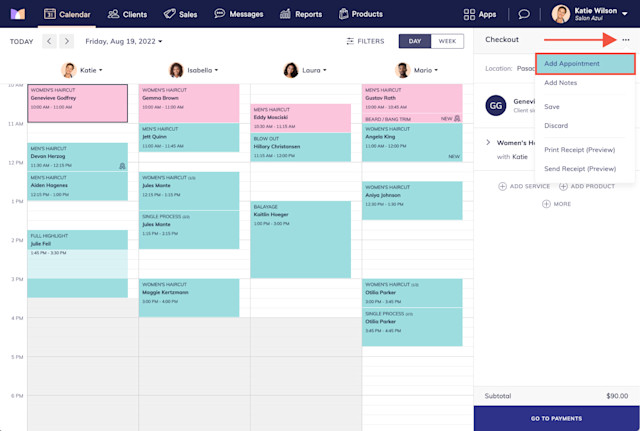The width and height of the screenshot is (640, 431).
Task: Open calendar FILTERS
Action: (365, 41)
